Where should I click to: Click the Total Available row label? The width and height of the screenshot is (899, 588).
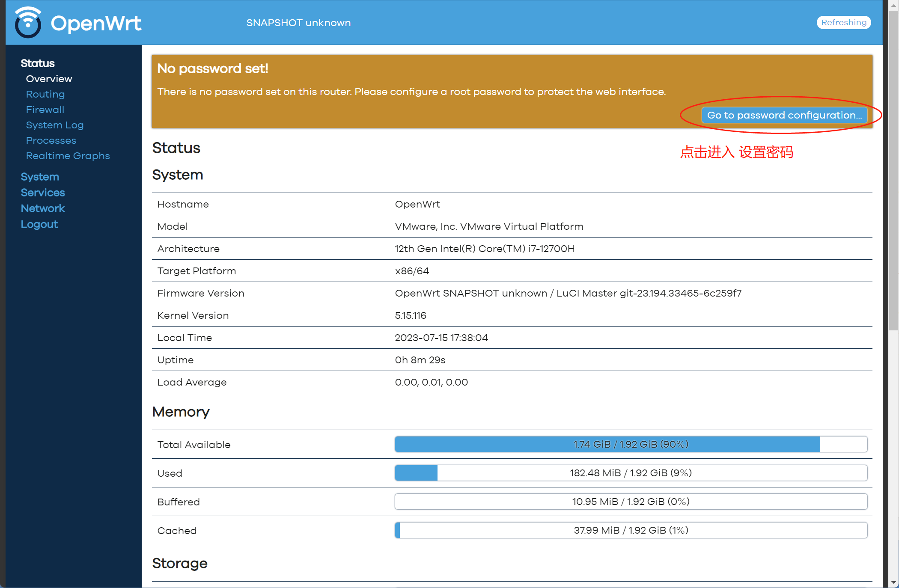[x=194, y=445]
